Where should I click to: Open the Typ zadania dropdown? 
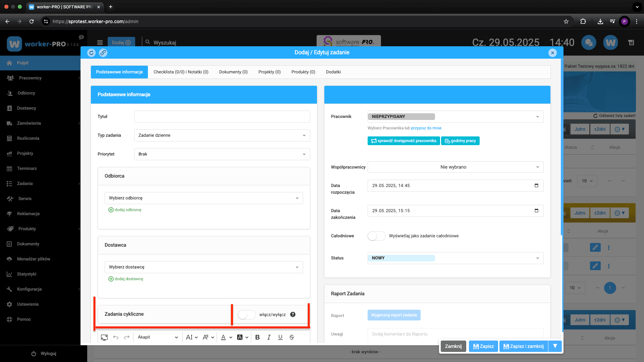click(222, 135)
